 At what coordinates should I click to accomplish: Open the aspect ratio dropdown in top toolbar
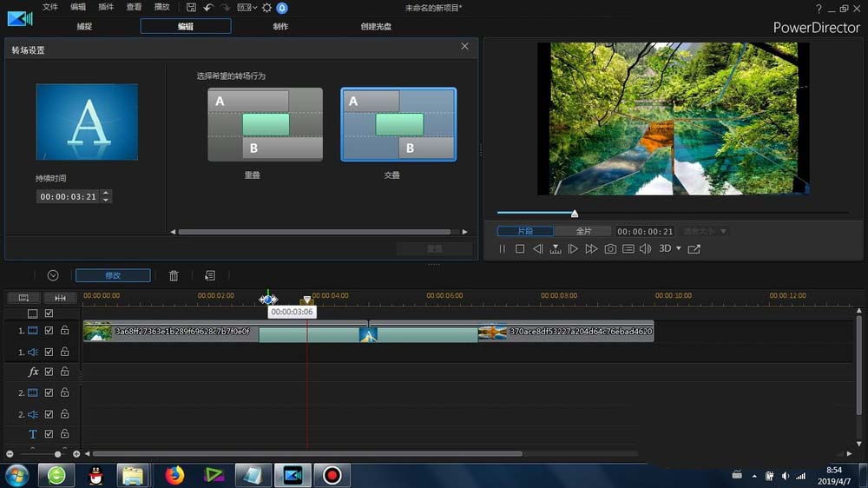coord(247,8)
